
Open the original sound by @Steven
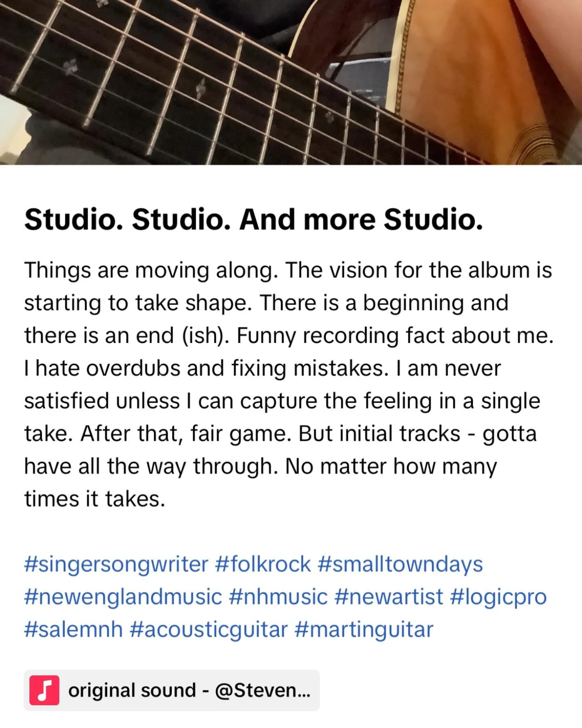pyautogui.click(x=172, y=690)
